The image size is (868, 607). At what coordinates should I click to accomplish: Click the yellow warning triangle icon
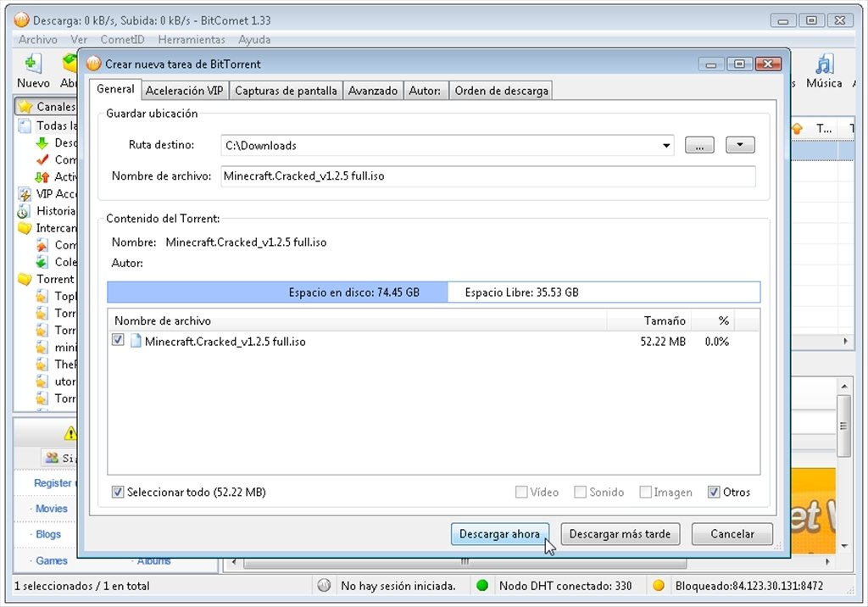(x=70, y=433)
